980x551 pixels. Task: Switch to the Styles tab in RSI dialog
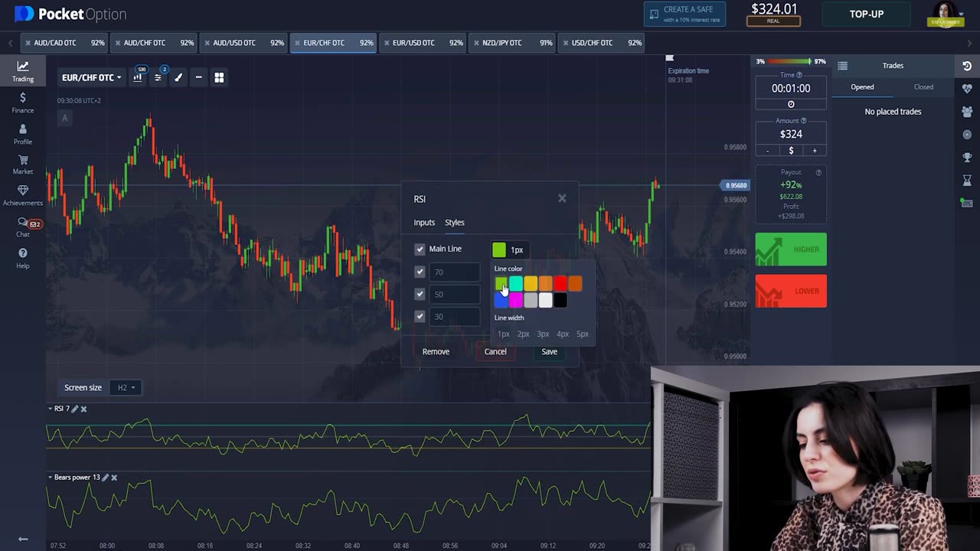455,223
